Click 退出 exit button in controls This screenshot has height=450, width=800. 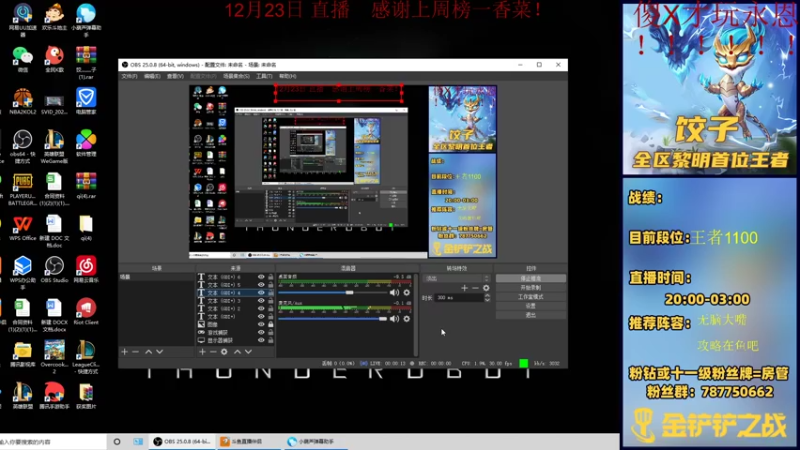[x=531, y=315]
